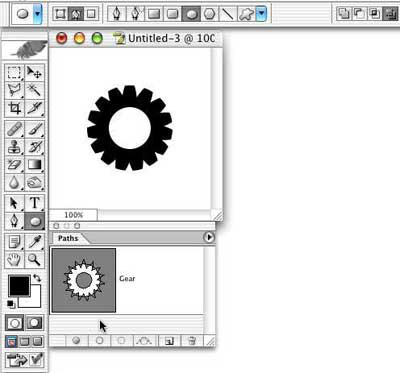
Task: Pick the Blur tool droplet icon
Action: [14, 182]
